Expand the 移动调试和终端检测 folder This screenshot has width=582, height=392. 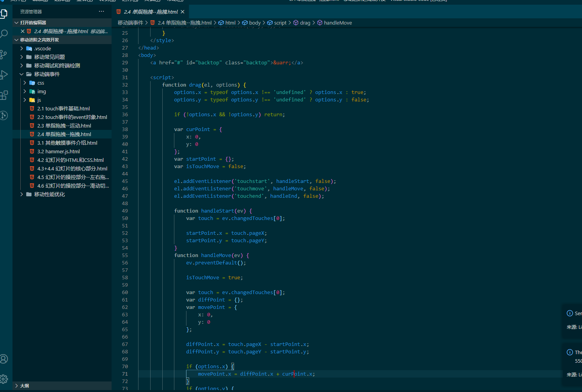point(62,66)
